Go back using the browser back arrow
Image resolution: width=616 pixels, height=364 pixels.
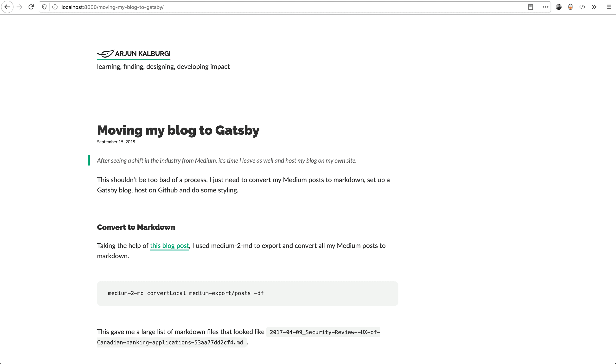click(7, 7)
